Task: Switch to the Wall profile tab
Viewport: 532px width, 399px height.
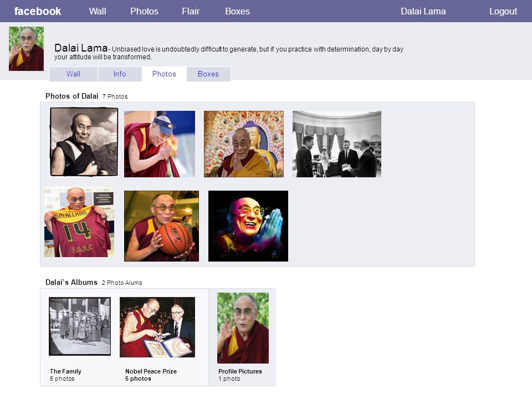Action: 73,74
